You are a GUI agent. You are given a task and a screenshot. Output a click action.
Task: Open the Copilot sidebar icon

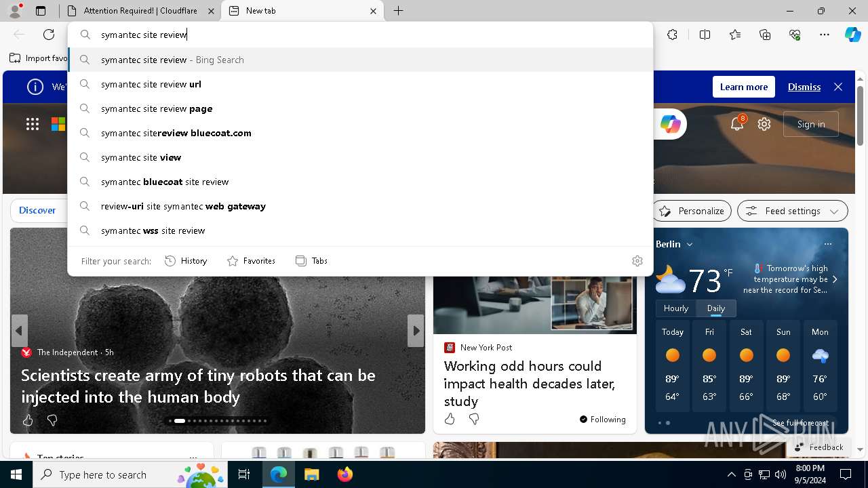[x=852, y=35]
